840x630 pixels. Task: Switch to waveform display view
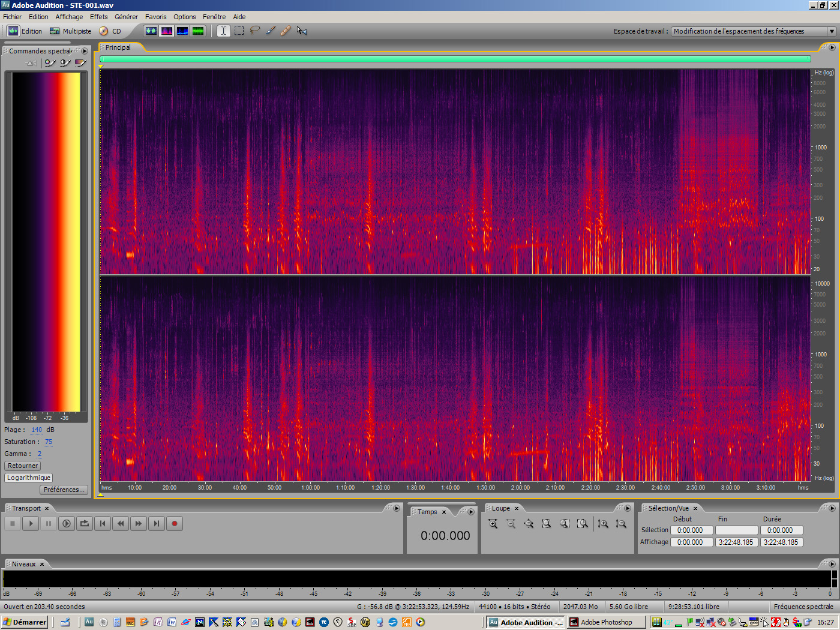151,31
